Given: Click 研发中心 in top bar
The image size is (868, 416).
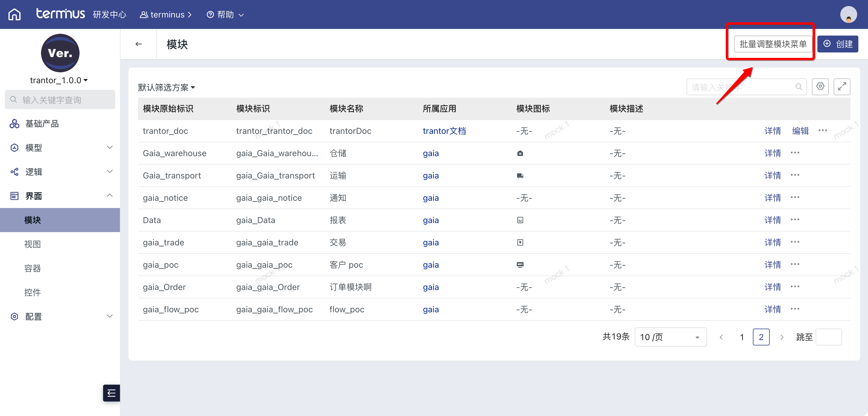Looking at the screenshot, I should pyautogui.click(x=109, y=14).
